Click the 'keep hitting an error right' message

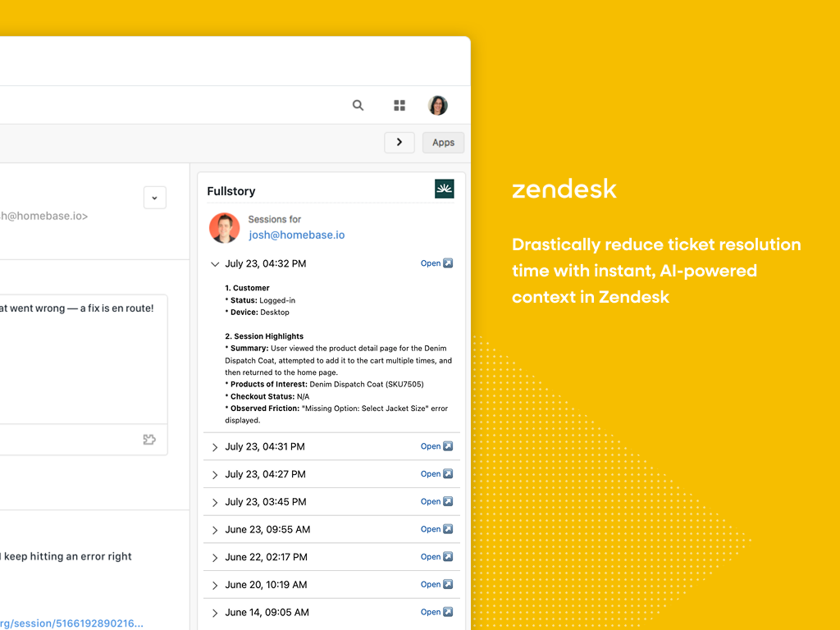(x=66, y=557)
